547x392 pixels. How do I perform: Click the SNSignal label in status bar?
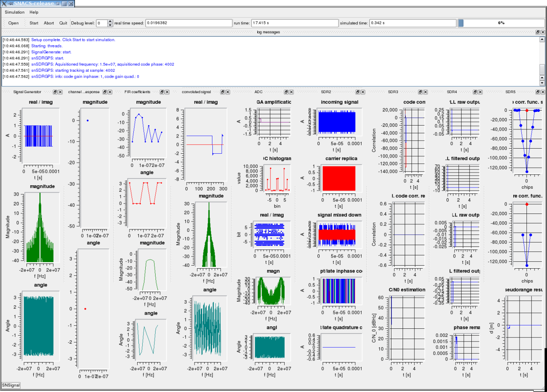click(11, 385)
